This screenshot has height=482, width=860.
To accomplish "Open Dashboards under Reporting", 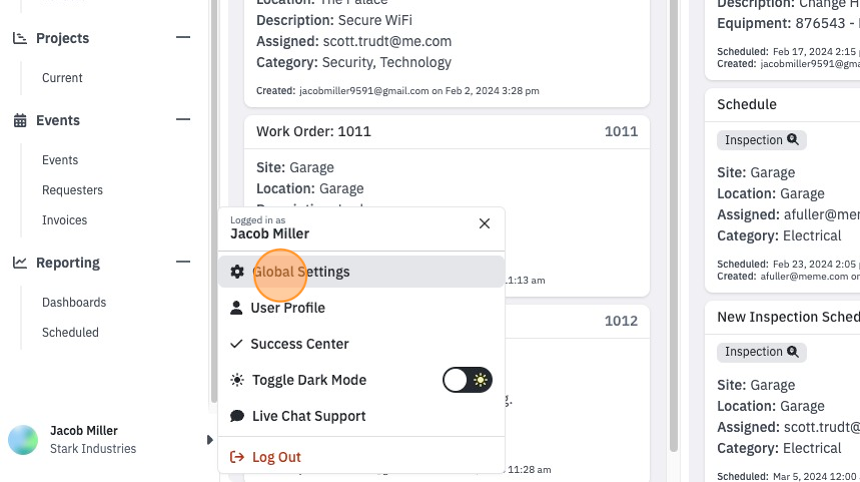I will tap(74, 302).
